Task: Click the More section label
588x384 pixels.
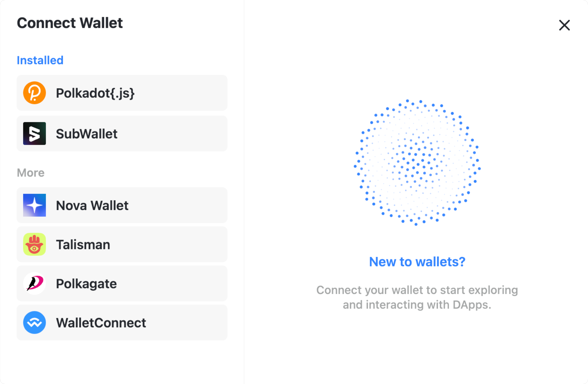Action: [30, 173]
